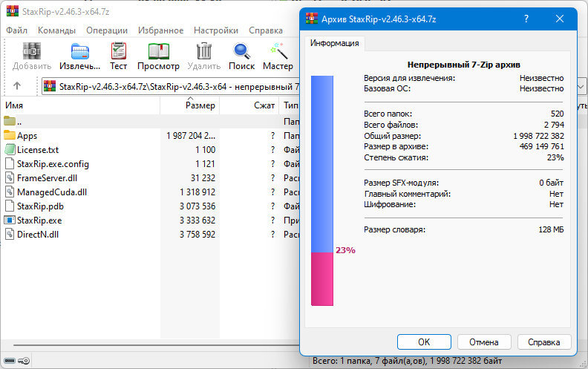Select the StaxRip.exe.config file icon

(10, 163)
